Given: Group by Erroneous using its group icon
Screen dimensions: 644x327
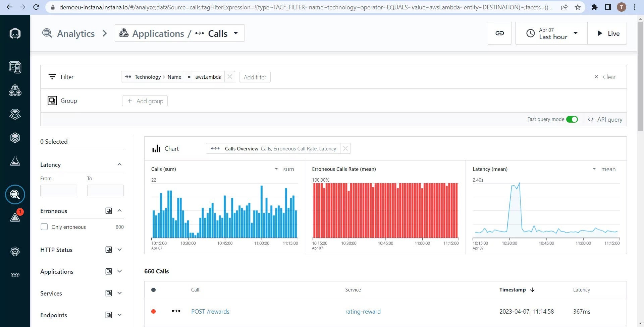Looking at the screenshot, I should coord(109,211).
